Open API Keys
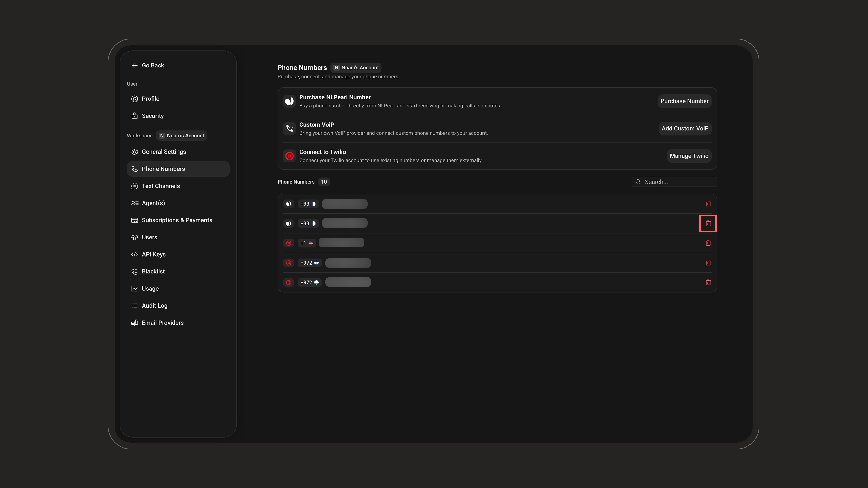The width and height of the screenshot is (868, 488). tap(178, 254)
